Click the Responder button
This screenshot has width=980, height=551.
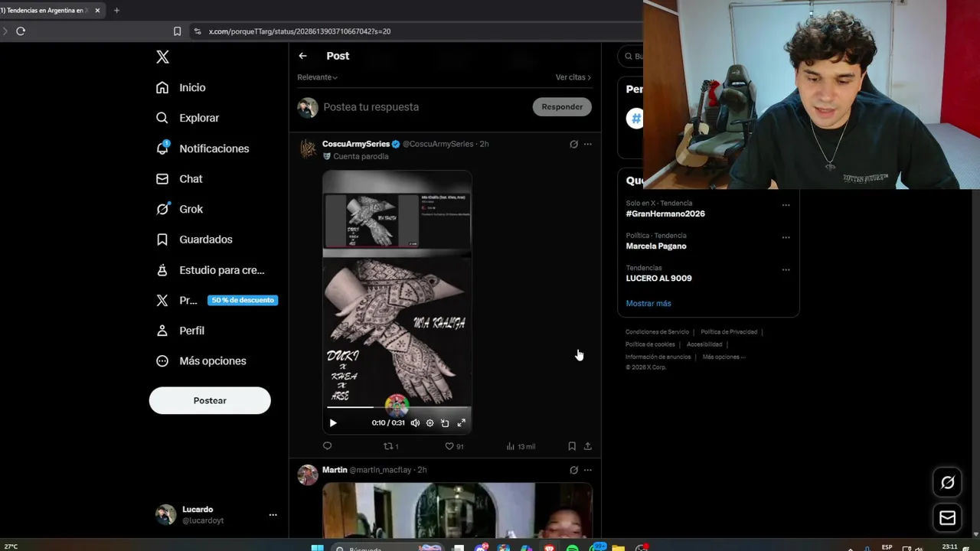[562, 107]
